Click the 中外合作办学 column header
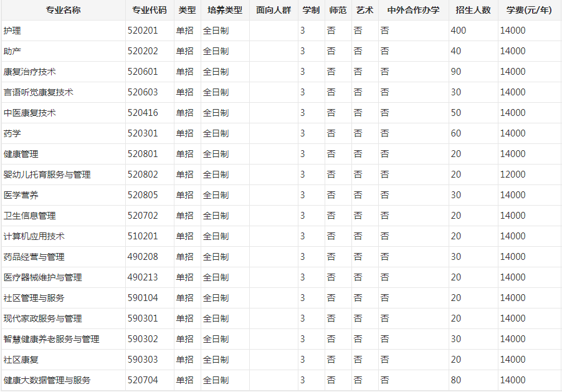Viewport: 562px width, 392px height. (413, 10)
